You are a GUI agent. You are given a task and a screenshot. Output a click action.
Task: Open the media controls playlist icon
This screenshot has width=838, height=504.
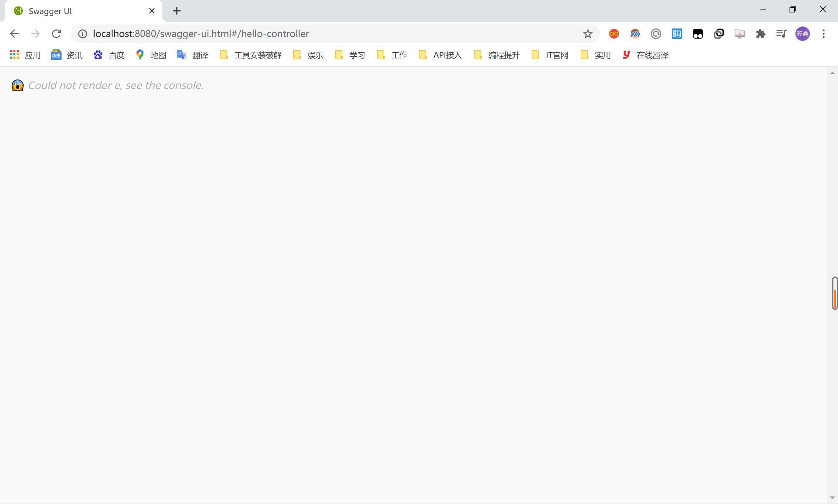pyautogui.click(x=781, y=34)
